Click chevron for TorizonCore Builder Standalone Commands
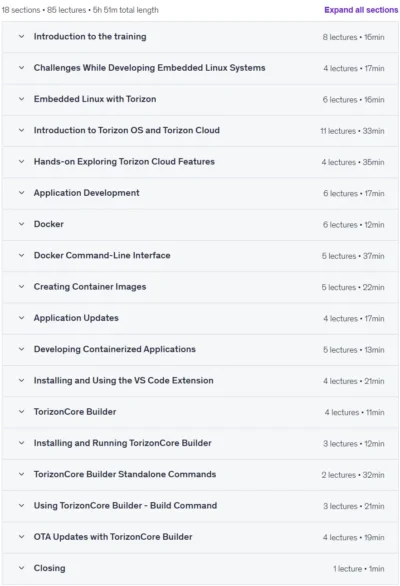400x586 pixels. (22, 474)
